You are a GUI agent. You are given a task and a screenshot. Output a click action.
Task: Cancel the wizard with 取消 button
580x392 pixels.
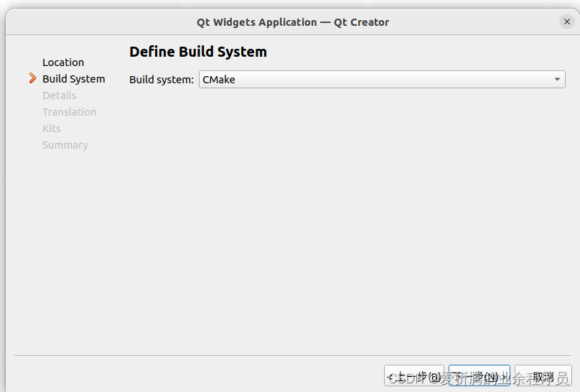[x=543, y=375]
